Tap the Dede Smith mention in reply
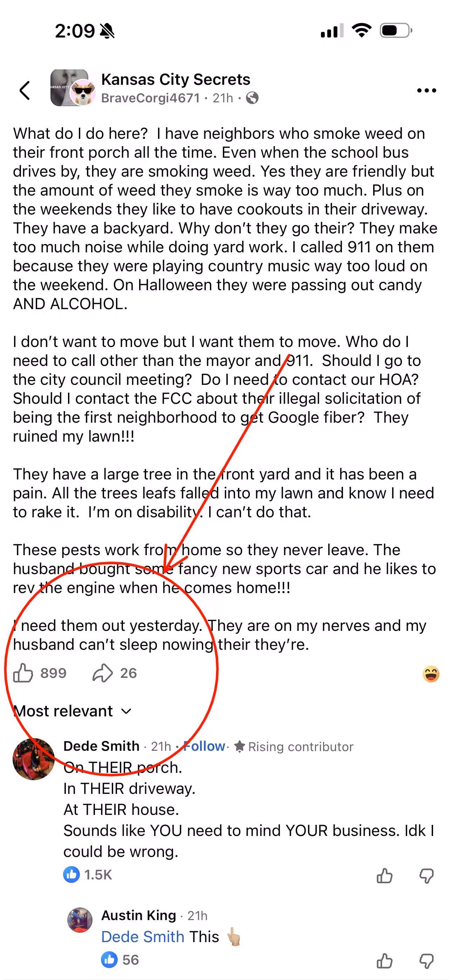 (143, 937)
